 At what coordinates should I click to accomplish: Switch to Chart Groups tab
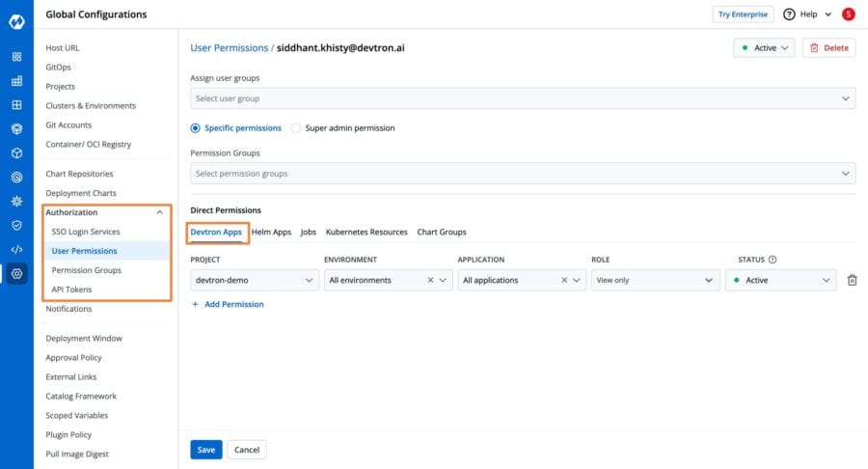point(442,232)
